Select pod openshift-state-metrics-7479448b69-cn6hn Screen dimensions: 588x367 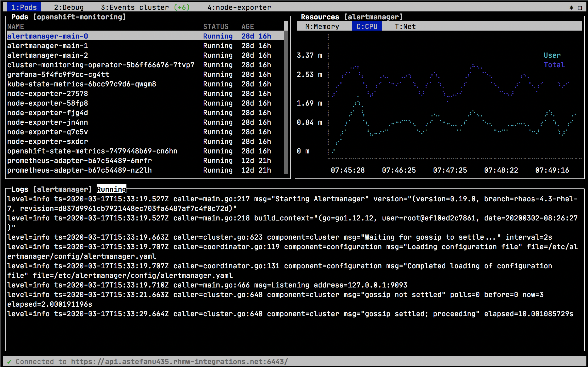(145, 151)
